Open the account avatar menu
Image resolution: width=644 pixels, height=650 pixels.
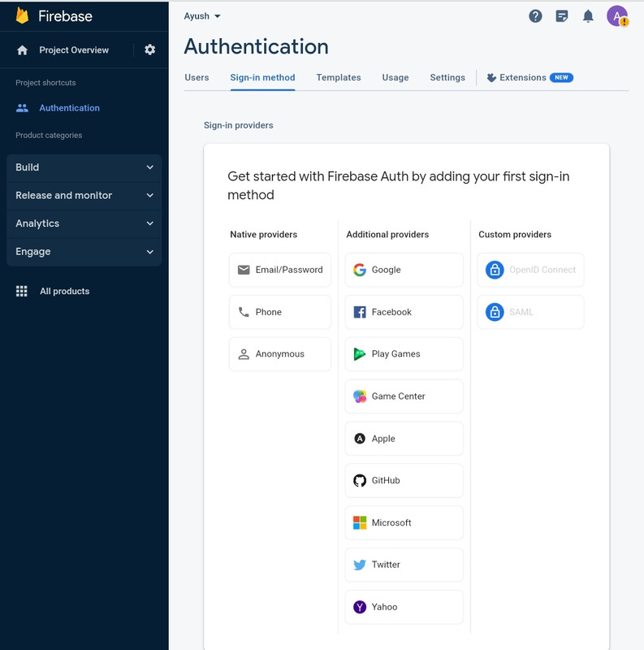pyautogui.click(x=617, y=16)
